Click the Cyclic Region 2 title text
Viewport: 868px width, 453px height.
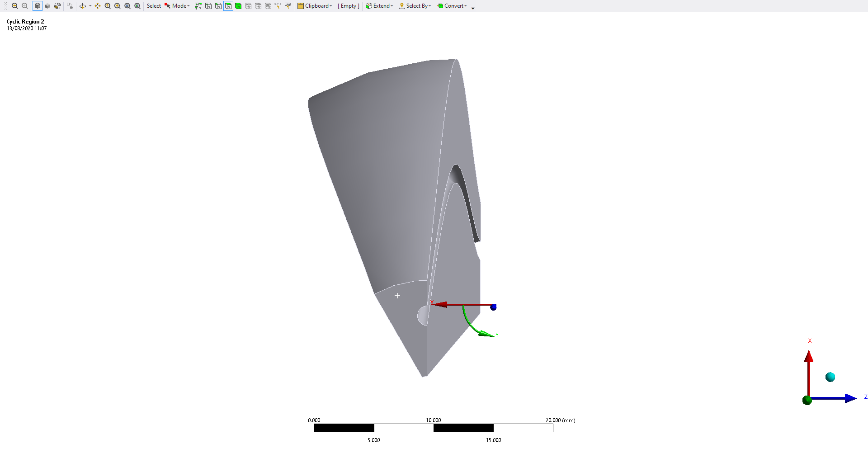(25, 22)
